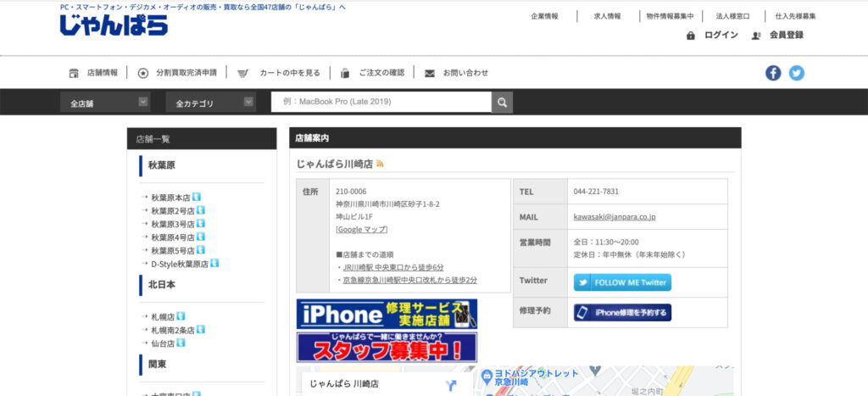Viewport: 868px width, 396px height.
Task: Click ヨドバシアウトレット map pin
Action: (487, 376)
